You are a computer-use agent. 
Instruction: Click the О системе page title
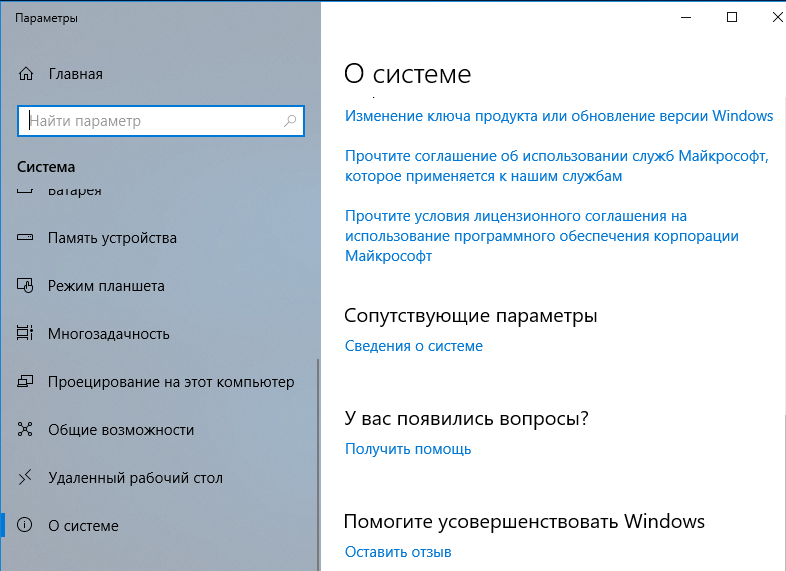(x=407, y=74)
